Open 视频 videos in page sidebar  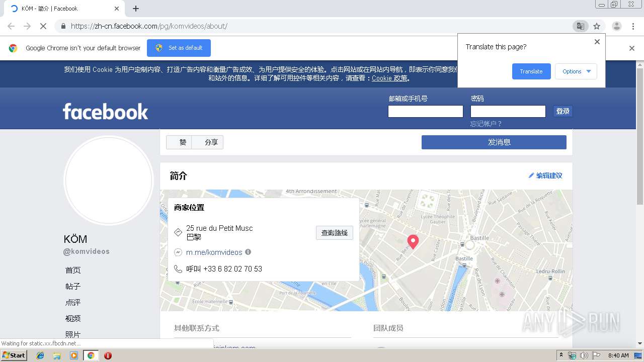pos(73,318)
